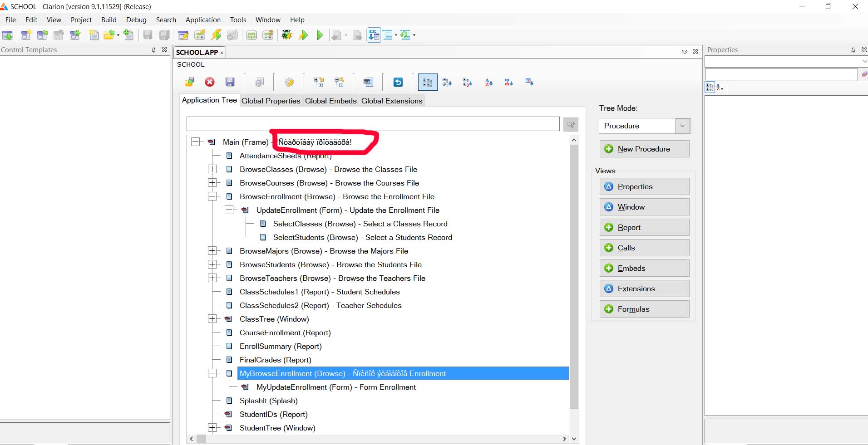Click the Embeds view button
The image size is (868, 445).
tap(644, 268)
